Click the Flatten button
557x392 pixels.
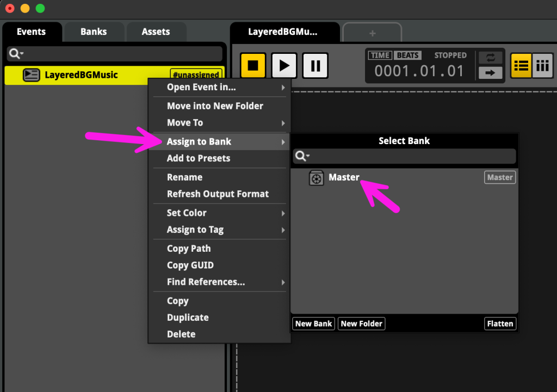tap(500, 323)
